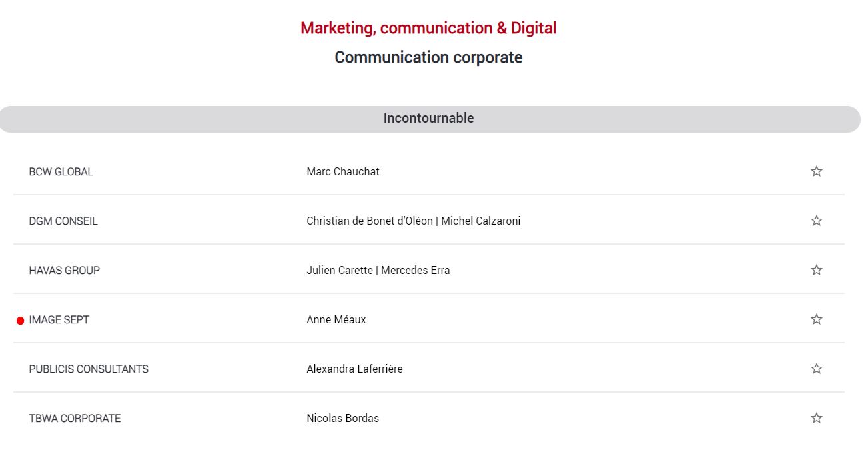Screen dimensions: 868x450
Task: Click Christian de Bonet d'Oléon contact name
Action: (370, 221)
